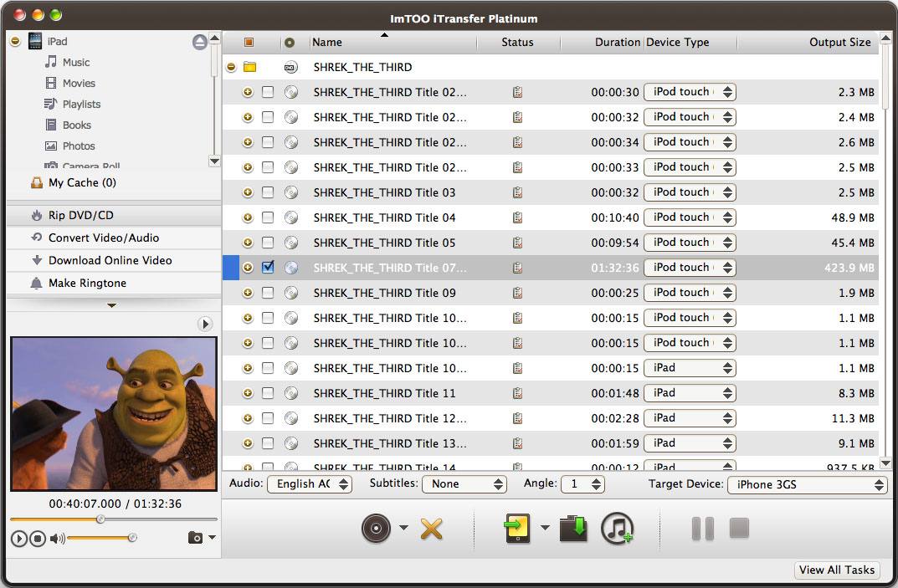Open the Audio language dropdown
The width and height of the screenshot is (898, 588).
pos(310,484)
